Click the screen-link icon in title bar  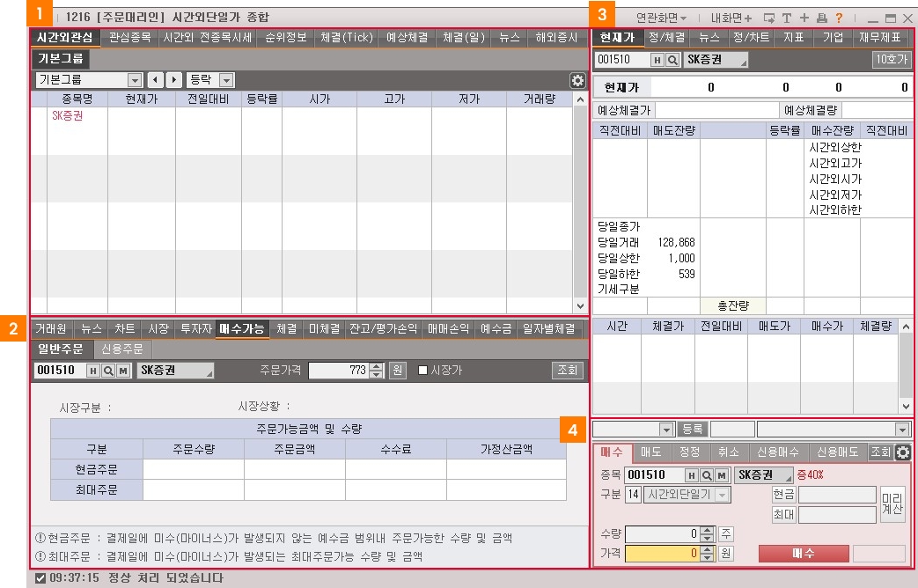tap(769, 18)
